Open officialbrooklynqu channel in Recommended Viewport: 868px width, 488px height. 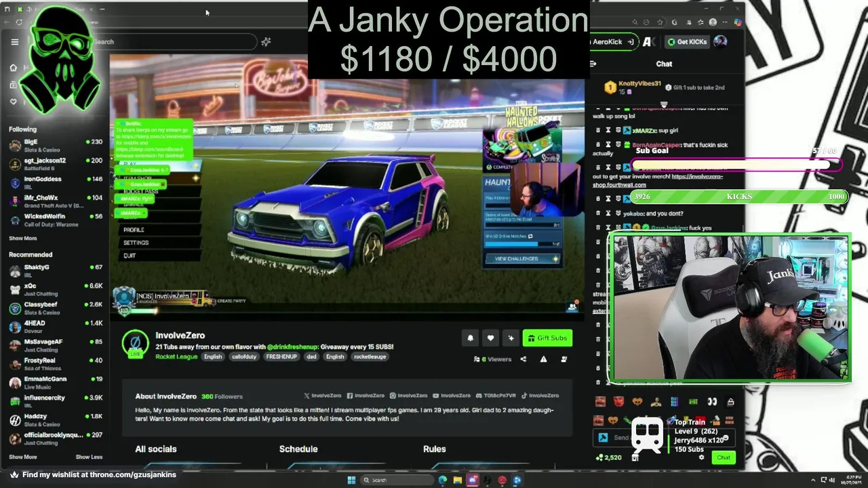(x=55, y=439)
